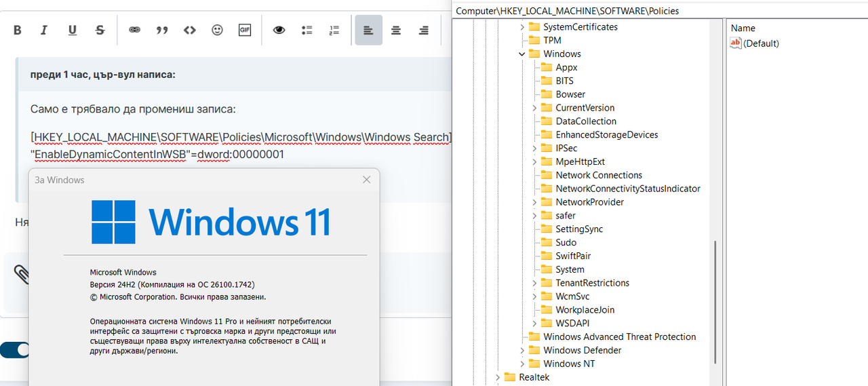Insert a hyperlink with the link icon
The image size is (868, 386).
pyautogui.click(x=134, y=31)
